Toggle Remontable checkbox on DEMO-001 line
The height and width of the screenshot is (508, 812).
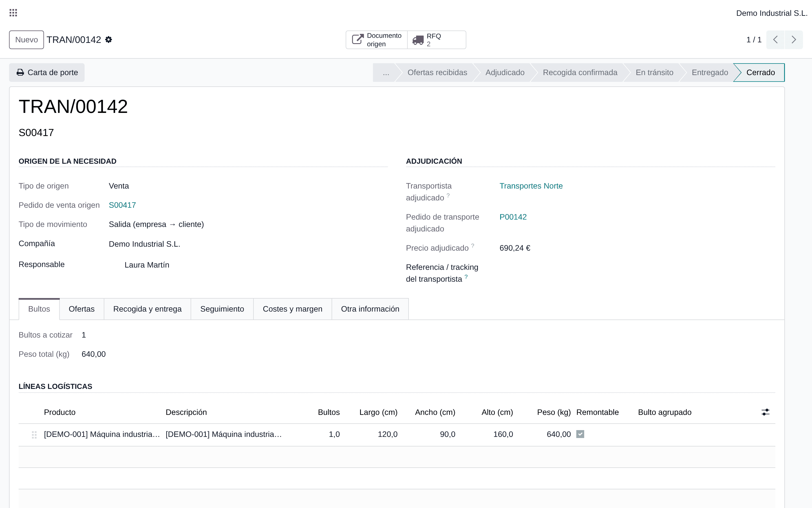coord(580,434)
